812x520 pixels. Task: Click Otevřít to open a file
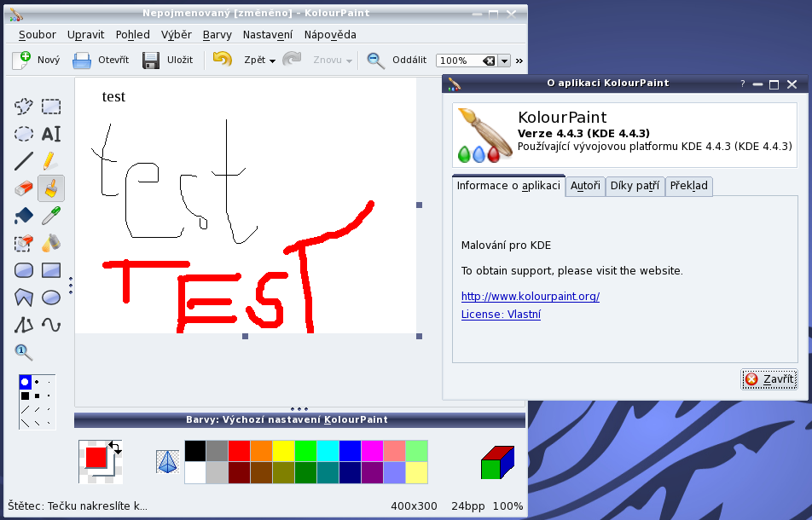101,60
